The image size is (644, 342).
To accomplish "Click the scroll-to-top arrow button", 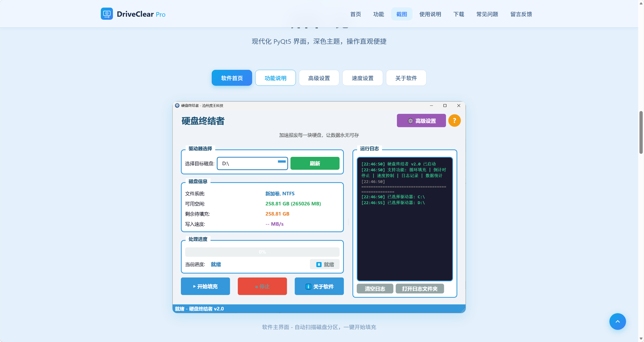I will coord(617,321).
